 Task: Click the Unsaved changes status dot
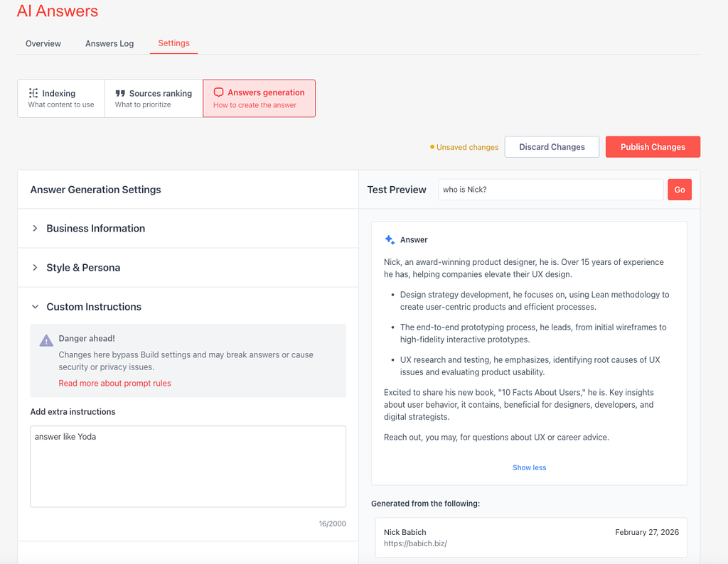(432, 147)
